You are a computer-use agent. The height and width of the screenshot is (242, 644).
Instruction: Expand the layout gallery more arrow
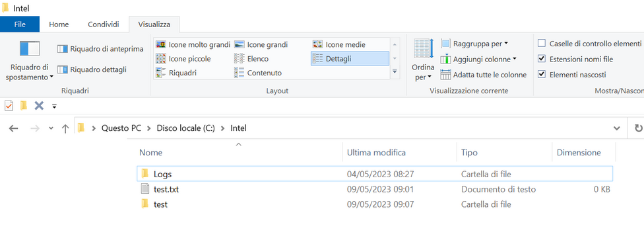(395, 72)
